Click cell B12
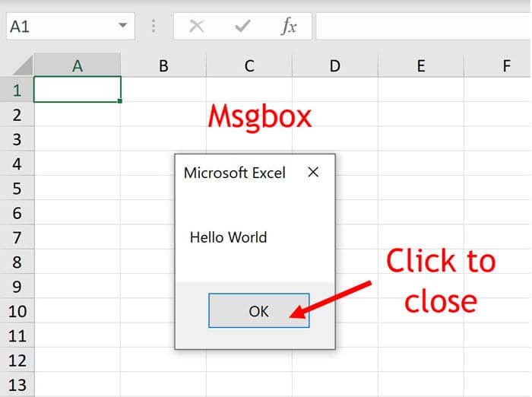The width and height of the screenshot is (532, 397). point(163,360)
